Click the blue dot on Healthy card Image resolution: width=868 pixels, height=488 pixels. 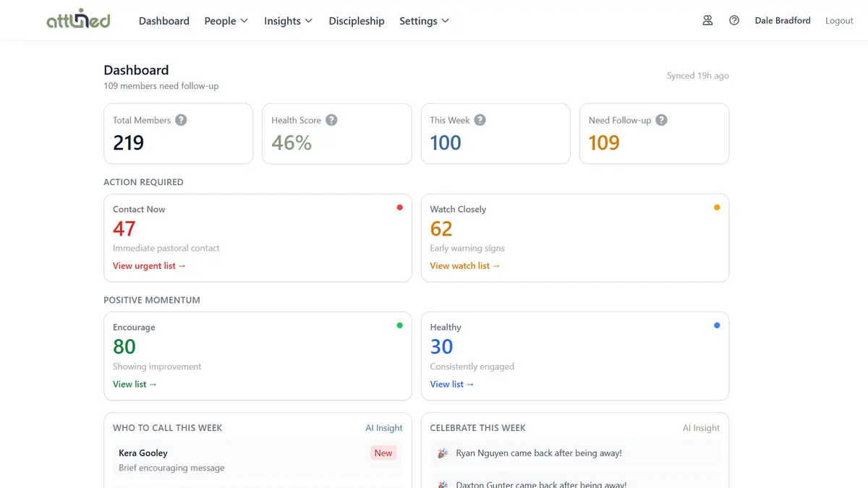tap(717, 325)
